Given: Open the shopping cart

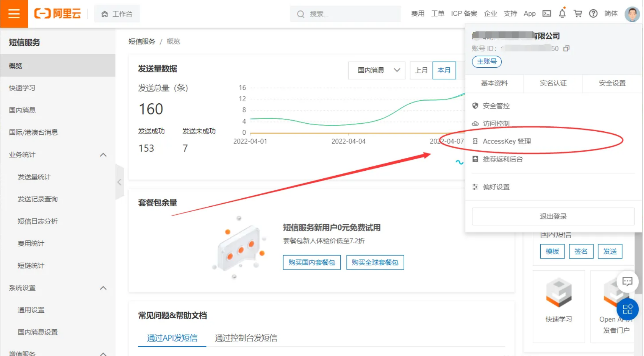Looking at the screenshot, I should [578, 14].
